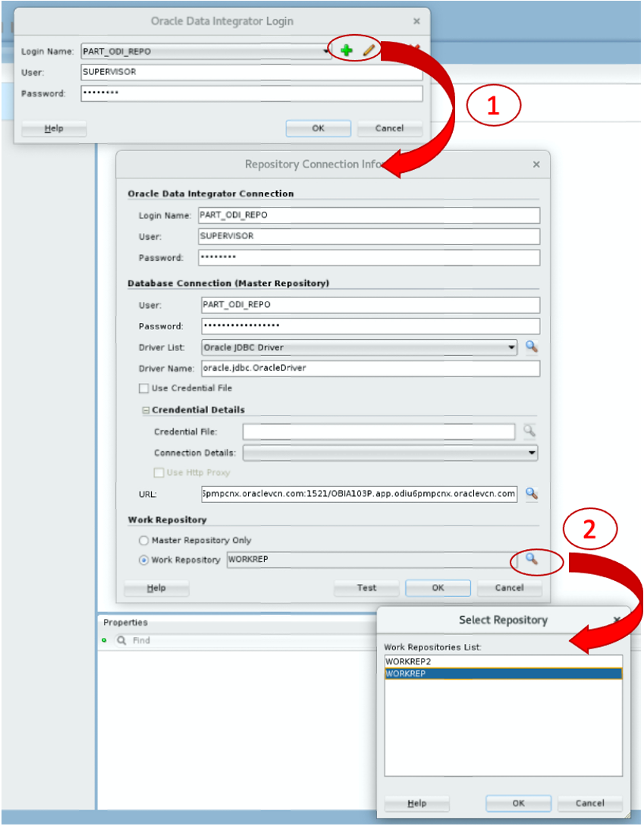Click OK in Repository Connection dialog

coord(438,588)
